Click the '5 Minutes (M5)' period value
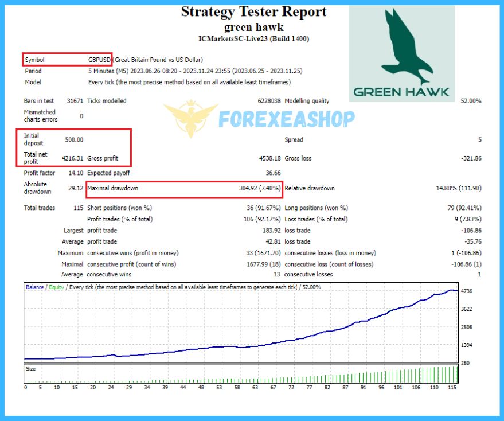The width and height of the screenshot is (504, 421). click(108, 71)
